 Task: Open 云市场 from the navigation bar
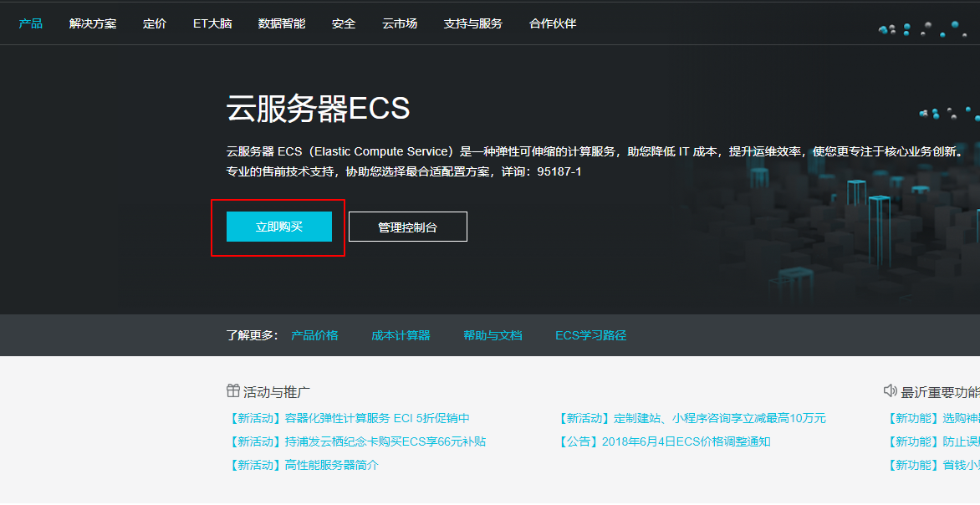coord(400,23)
